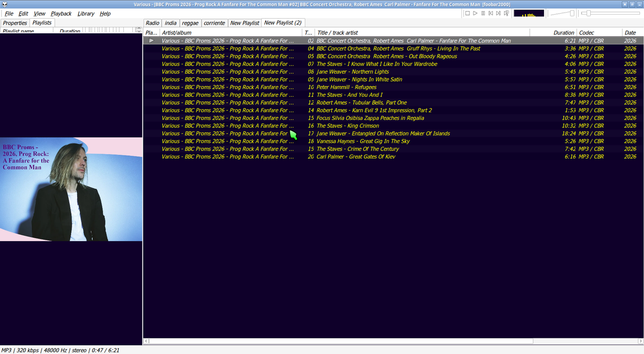
Task: Click the BBC Proms album art thumbnail
Action: [x=71, y=189]
